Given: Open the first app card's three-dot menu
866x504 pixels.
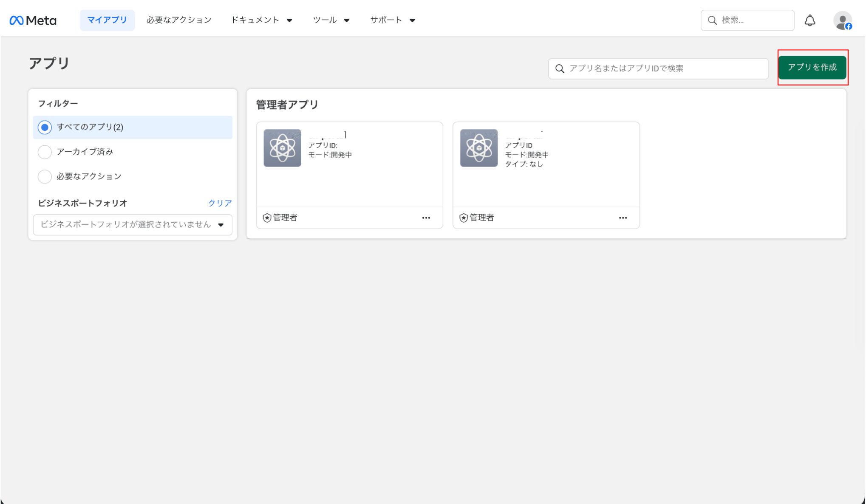Looking at the screenshot, I should point(426,218).
